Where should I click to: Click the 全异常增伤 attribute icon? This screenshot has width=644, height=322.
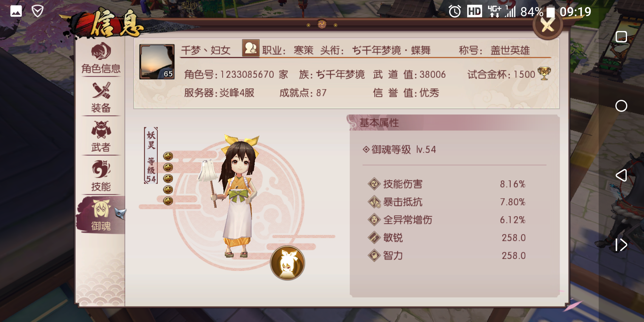tap(374, 220)
